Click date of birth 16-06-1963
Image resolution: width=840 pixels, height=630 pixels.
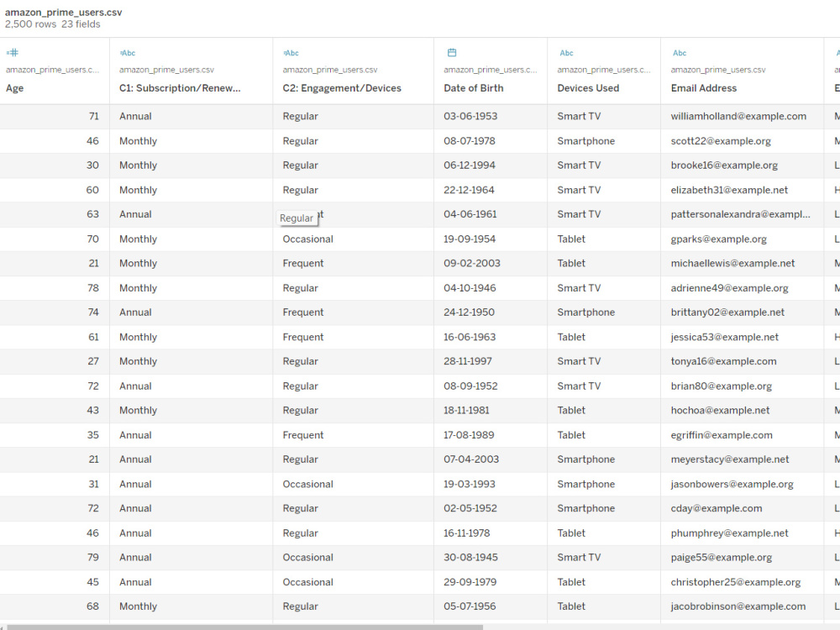click(470, 337)
